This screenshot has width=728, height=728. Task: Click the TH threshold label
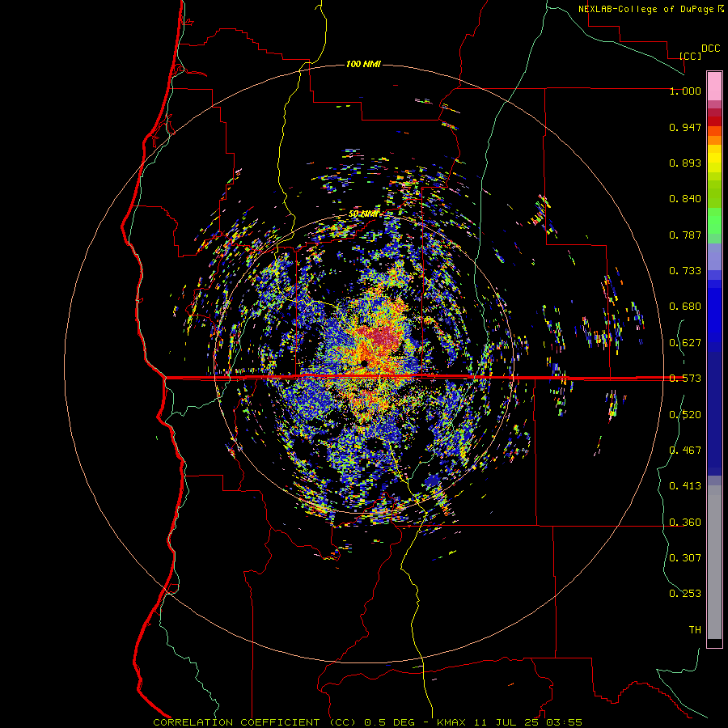[x=695, y=630]
